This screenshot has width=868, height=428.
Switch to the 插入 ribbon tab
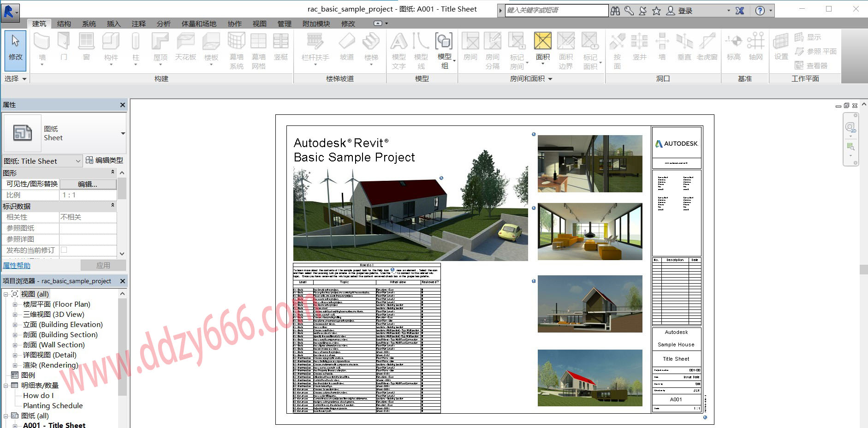[113, 24]
